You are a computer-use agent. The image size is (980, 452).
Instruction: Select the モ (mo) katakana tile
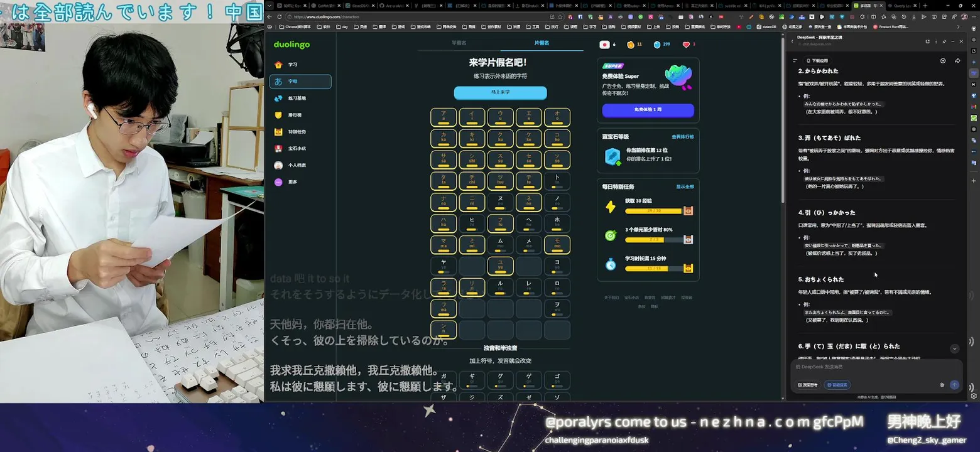tap(557, 245)
